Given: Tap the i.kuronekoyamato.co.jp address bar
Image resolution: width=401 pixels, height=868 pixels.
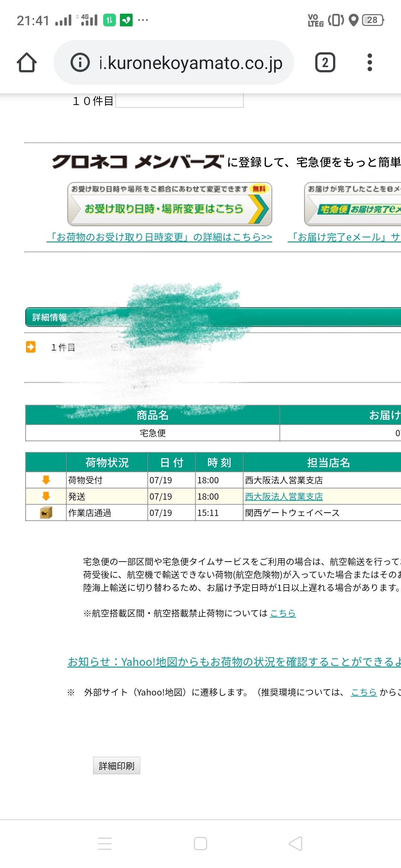Looking at the screenshot, I should [174, 62].
